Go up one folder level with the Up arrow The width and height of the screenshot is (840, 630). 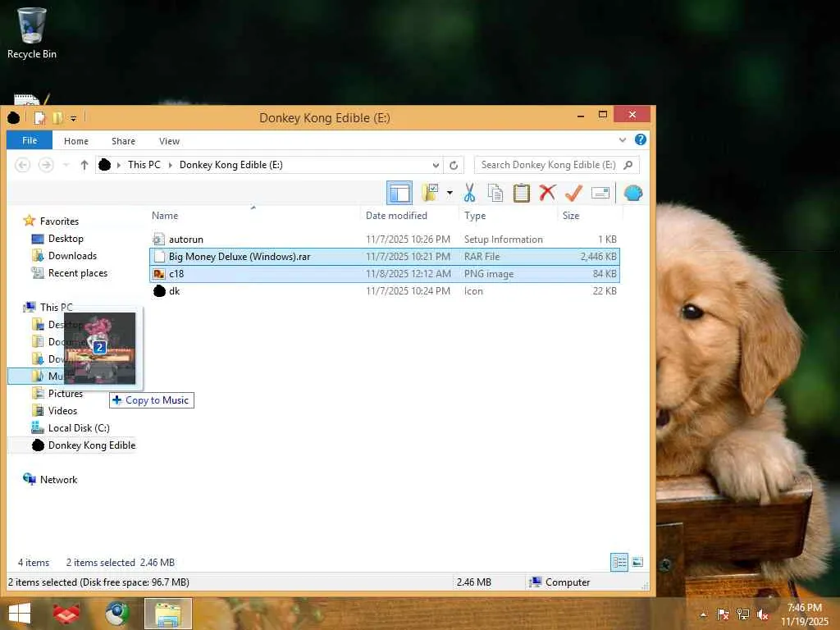[x=84, y=165]
